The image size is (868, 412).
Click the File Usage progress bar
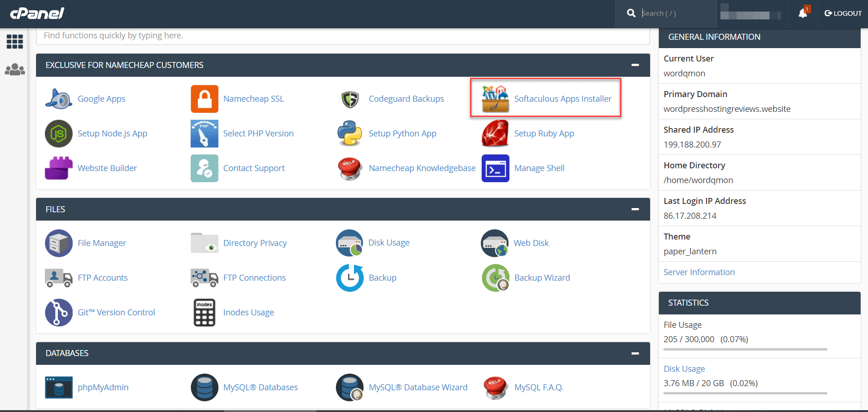(745, 350)
